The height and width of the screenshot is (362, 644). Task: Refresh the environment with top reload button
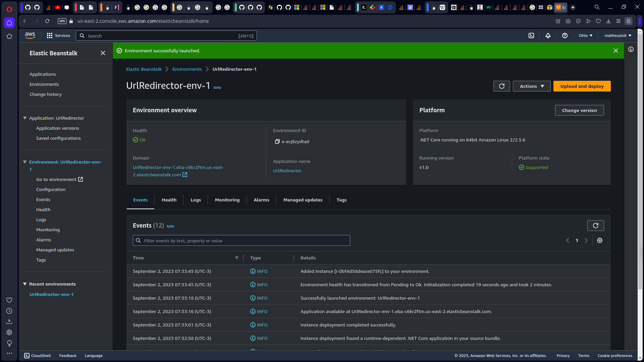pyautogui.click(x=501, y=86)
